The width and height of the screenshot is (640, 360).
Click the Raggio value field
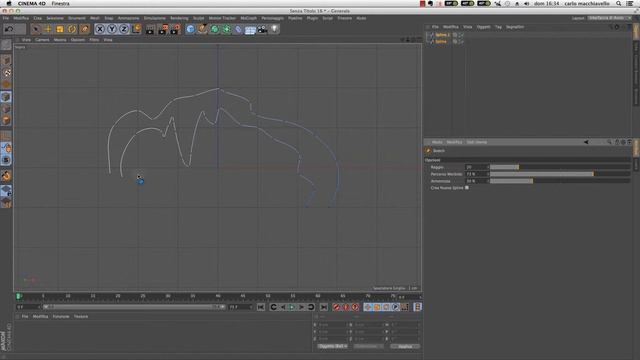click(476, 167)
